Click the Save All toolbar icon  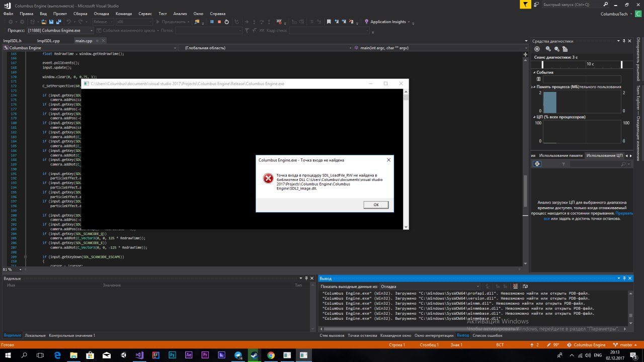(x=59, y=22)
